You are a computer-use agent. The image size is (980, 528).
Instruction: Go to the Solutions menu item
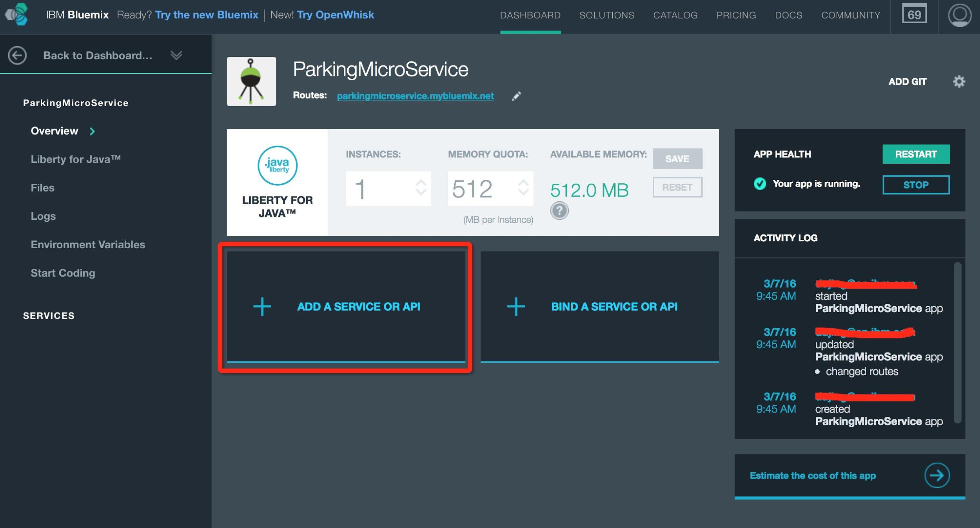point(606,15)
